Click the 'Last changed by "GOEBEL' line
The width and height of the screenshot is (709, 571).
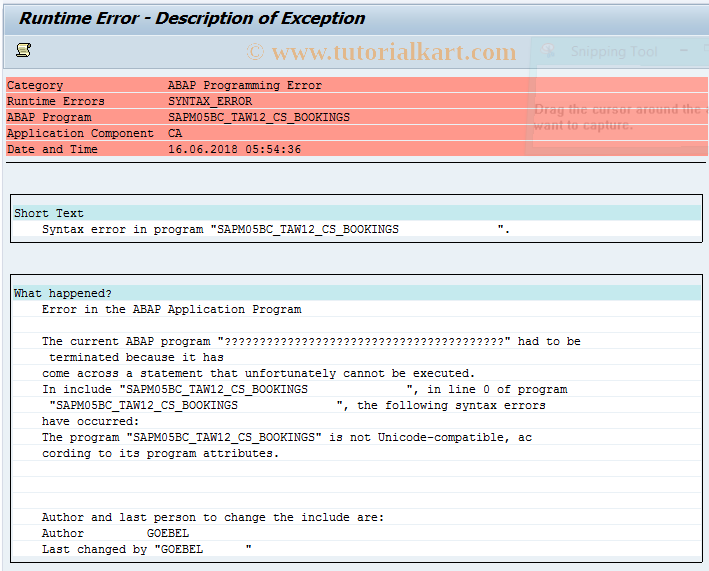click(147, 549)
